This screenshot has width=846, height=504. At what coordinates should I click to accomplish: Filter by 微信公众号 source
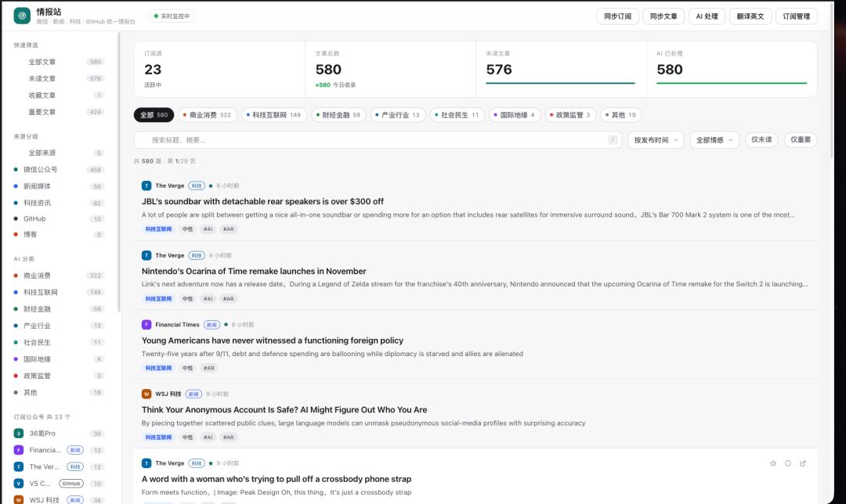(x=60, y=170)
